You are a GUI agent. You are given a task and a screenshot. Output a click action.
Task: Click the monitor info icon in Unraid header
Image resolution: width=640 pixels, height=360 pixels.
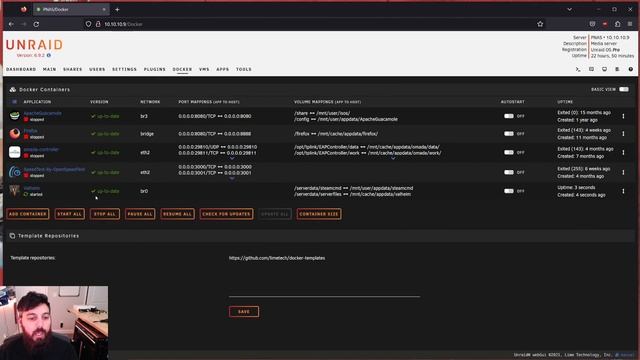tap(604, 69)
